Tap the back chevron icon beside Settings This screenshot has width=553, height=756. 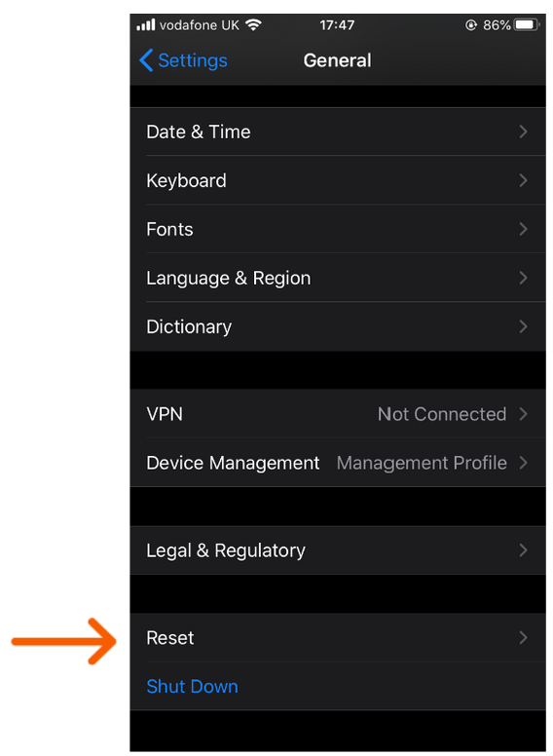click(146, 60)
